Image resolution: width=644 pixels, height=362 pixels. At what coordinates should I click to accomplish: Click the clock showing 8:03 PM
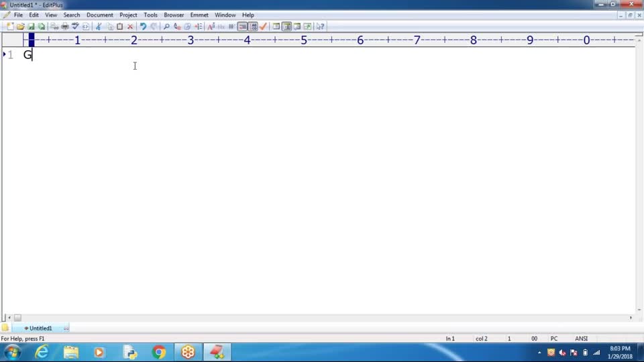click(620, 349)
